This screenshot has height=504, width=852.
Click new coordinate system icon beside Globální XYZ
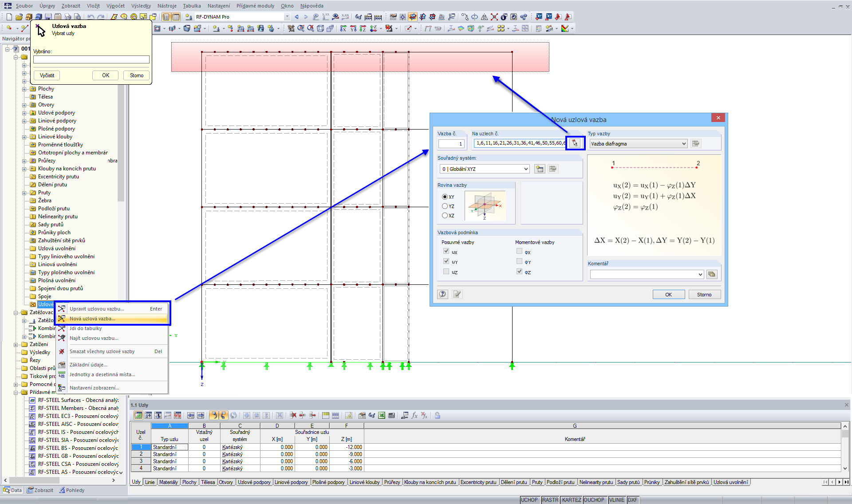(x=540, y=169)
